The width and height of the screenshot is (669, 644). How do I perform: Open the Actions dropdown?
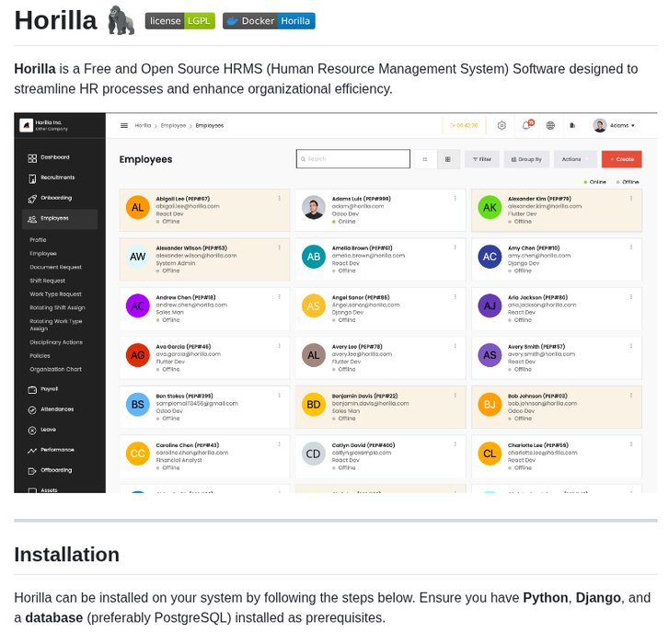click(575, 159)
